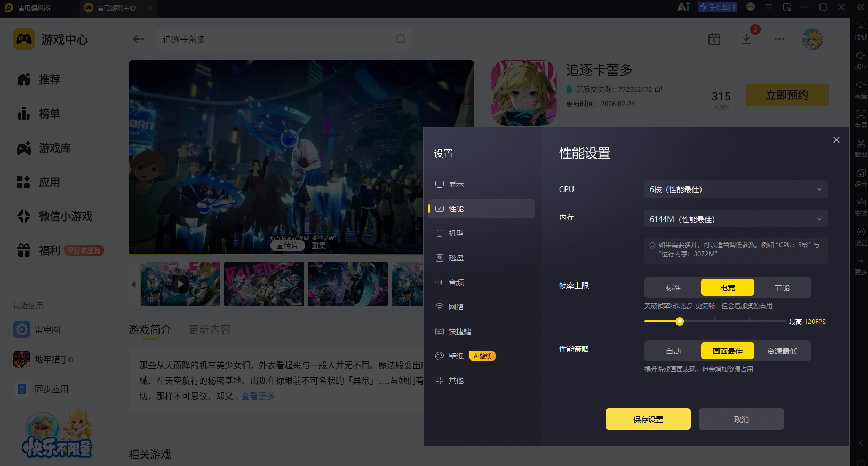Click 加量 volume up in right toolbar
Image resolution: width=868 pixels, height=466 pixels.
click(861, 61)
